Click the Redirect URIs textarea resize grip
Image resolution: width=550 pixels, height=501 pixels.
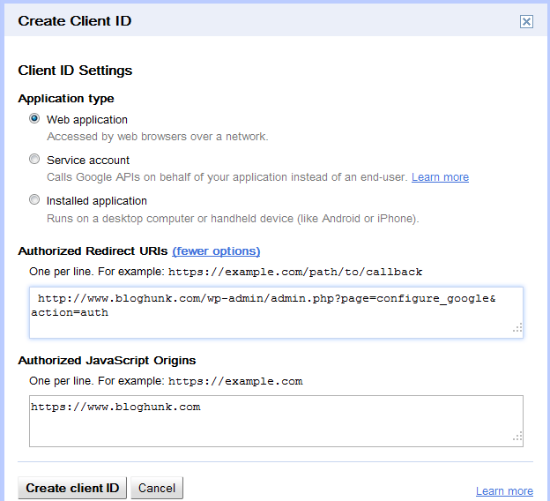coord(517,328)
